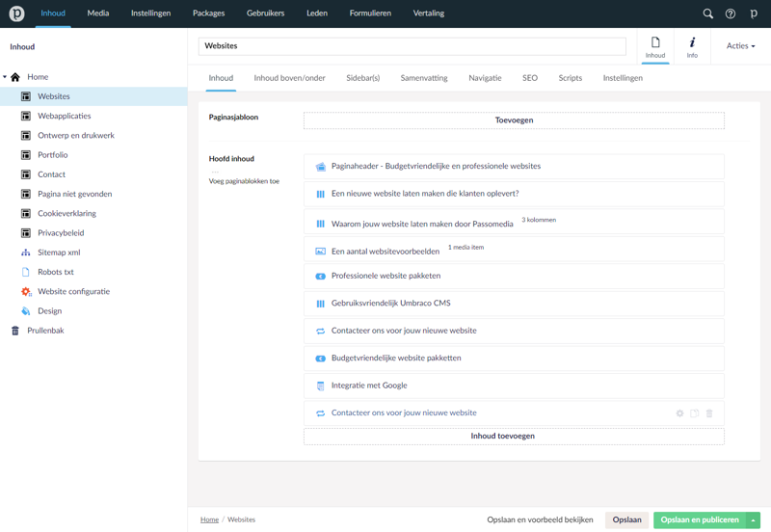The width and height of the screenshot is (771, 532).
Task: Open the Media section in top menu
Action: (x=97, y=13)
